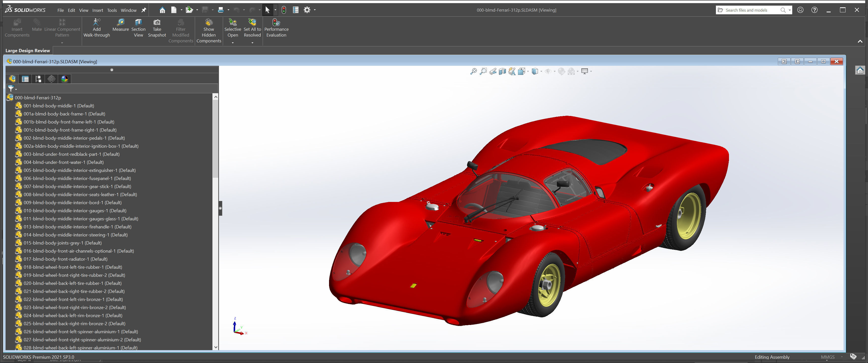Open the DisplayManager color tab
Image resolution: width=868 pixels, height=363 pixels.
[x=64, y=79]
